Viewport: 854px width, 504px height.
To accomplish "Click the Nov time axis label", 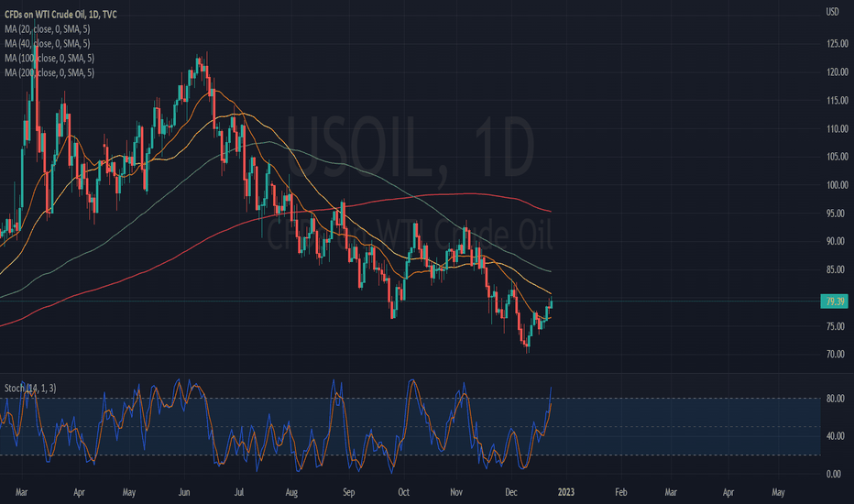I will (x=456, y=492).
